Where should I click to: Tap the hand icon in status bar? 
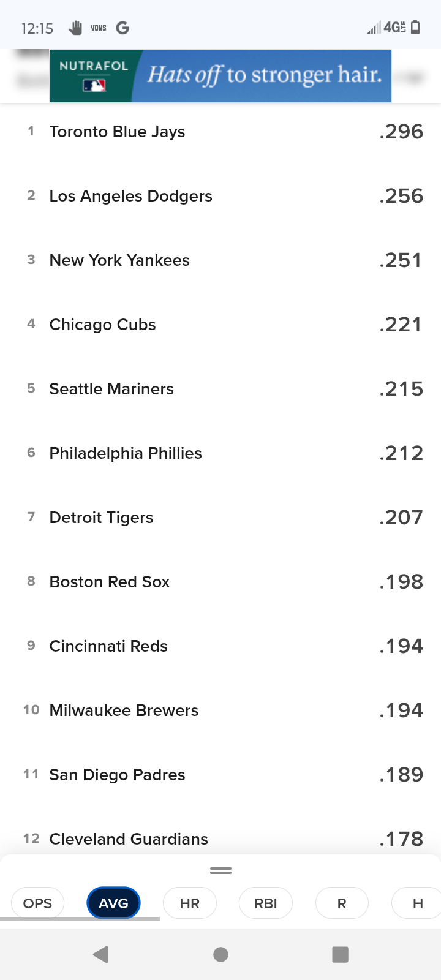tap(75, 28)
